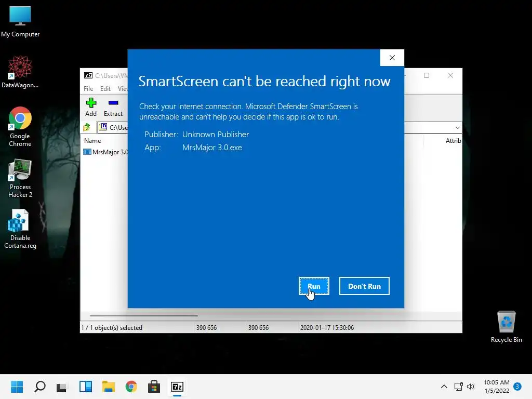Click the network tray icon
The image size is (532, 399).
[459, 387]
